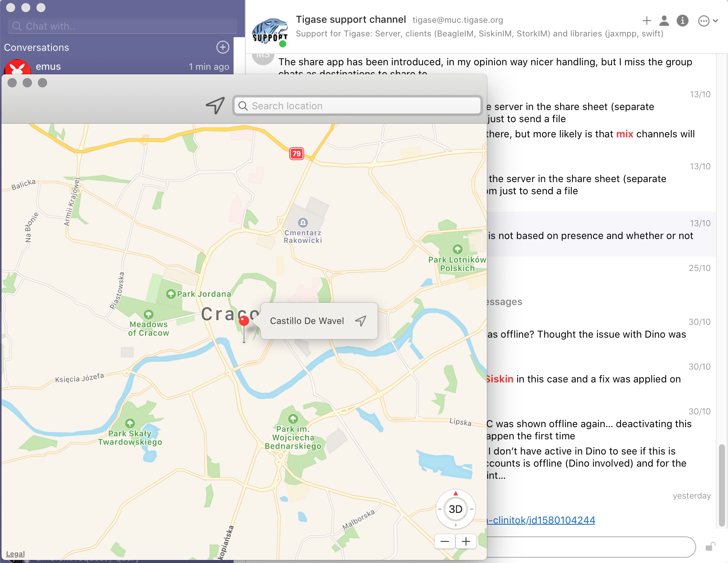This screenshot has height=563, width=728.
Task: Click the Search location field
Action: point(358,106)
